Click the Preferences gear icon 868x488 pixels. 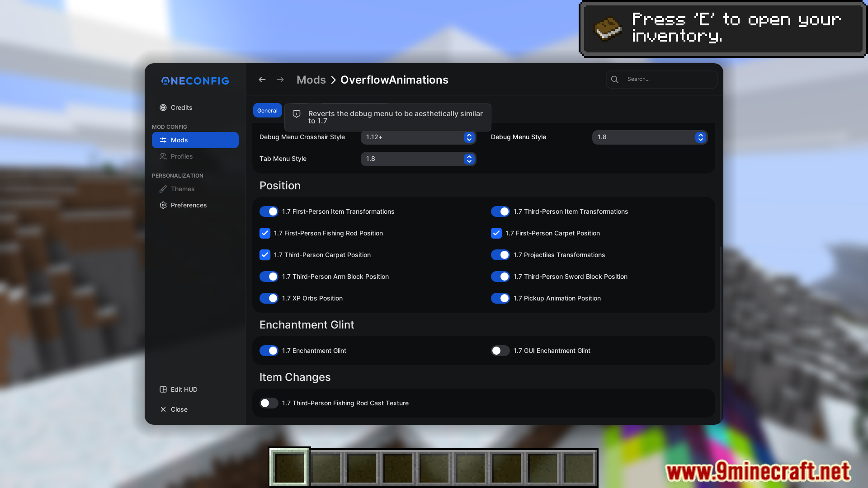pyautogui.click(x=163, y=205)
